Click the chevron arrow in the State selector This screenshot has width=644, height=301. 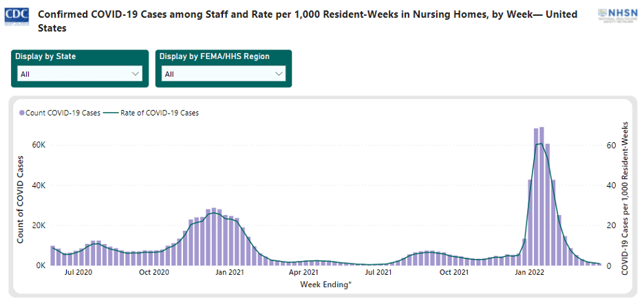135,74
